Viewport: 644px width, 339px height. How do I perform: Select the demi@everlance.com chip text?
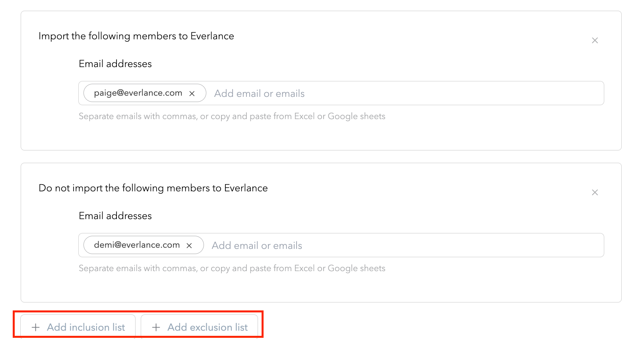[137, 245]
